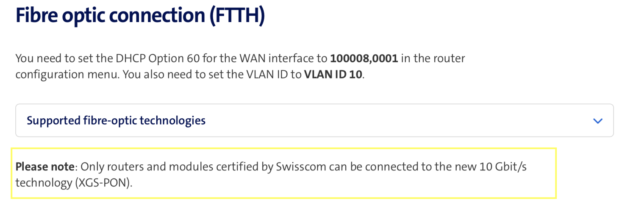This screenshot has height=220, width=644.
Task: Click the bold 100008,0001 option value
Action: point(364,58)
